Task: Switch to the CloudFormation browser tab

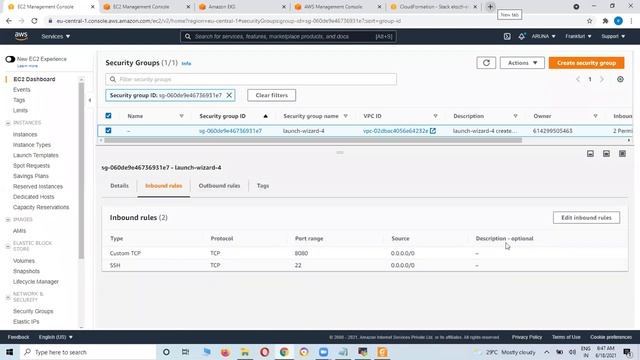Action: pos(433,7)
